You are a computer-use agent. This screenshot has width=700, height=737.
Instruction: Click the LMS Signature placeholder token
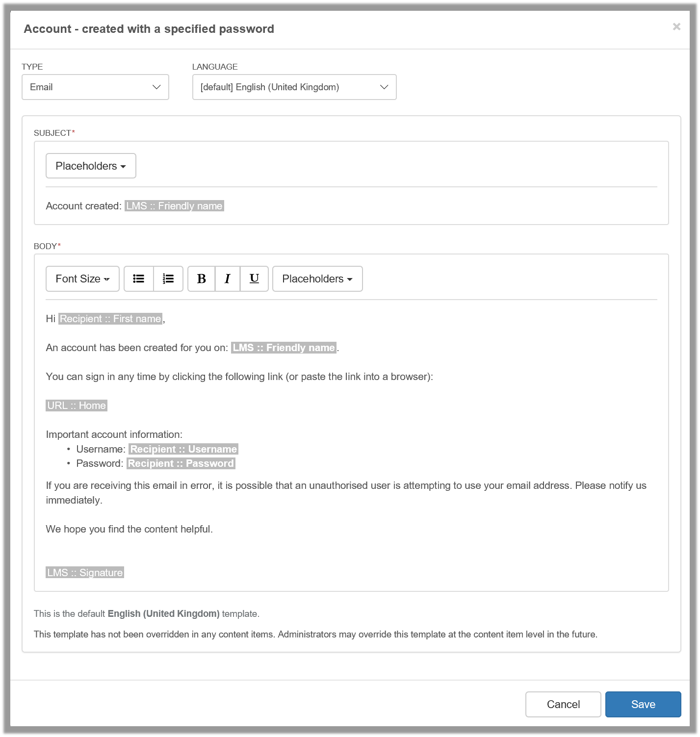84,572
